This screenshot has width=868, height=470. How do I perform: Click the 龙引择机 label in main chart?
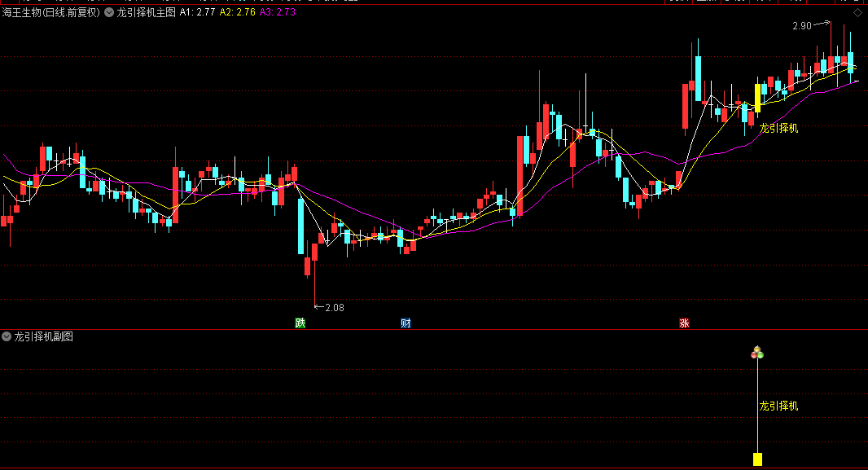point(779,129)
